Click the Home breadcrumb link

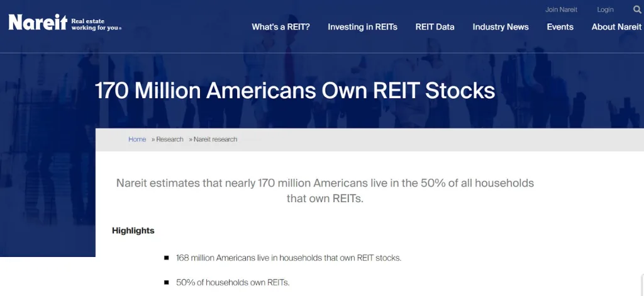tap(137, 139)
